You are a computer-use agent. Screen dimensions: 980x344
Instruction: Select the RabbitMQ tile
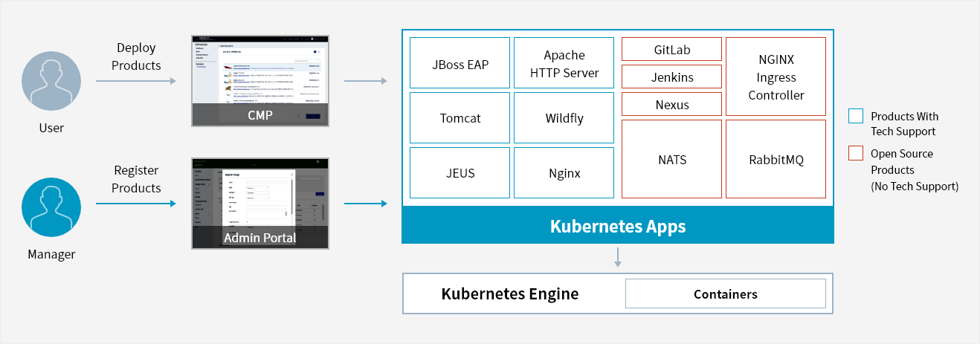click(x=776, y=159)
